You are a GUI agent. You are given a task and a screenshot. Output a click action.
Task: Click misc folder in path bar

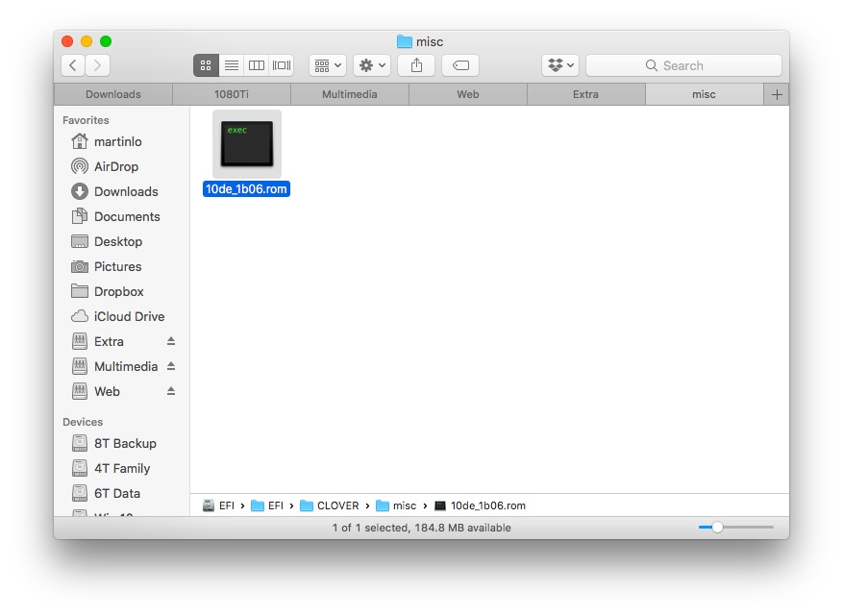pos(396,505)
